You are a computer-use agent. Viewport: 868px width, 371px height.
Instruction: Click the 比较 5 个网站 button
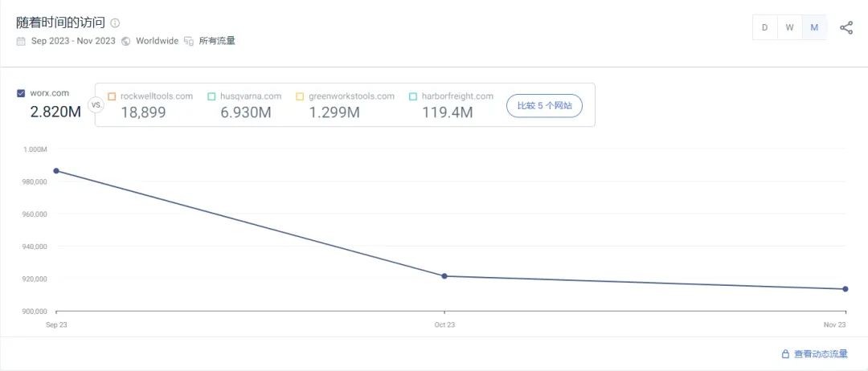(544, 106)
